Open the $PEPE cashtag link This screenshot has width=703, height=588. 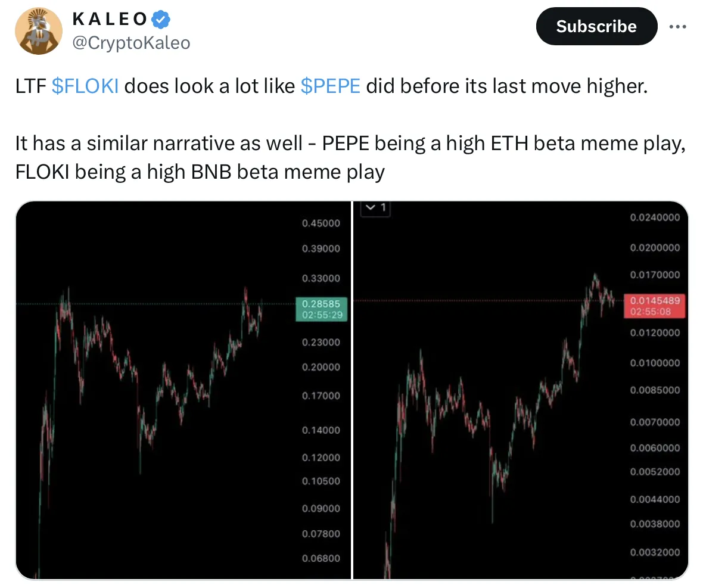pos(331,86)
